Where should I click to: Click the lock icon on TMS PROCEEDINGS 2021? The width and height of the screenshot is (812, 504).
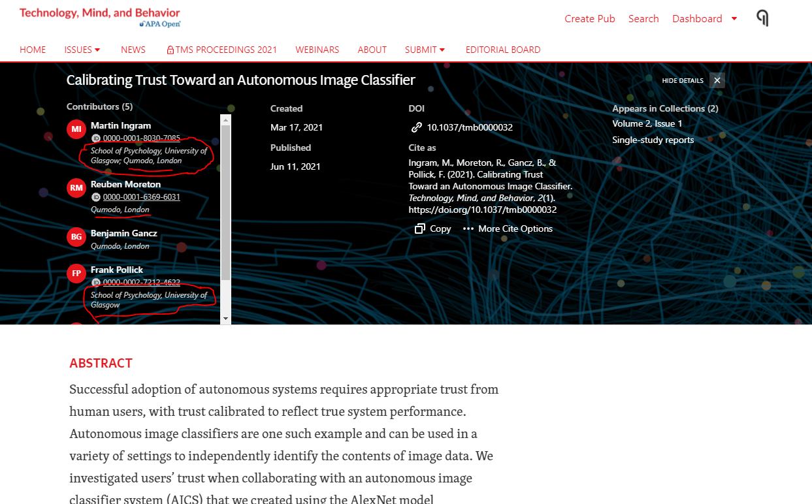[x=170, y=49]
